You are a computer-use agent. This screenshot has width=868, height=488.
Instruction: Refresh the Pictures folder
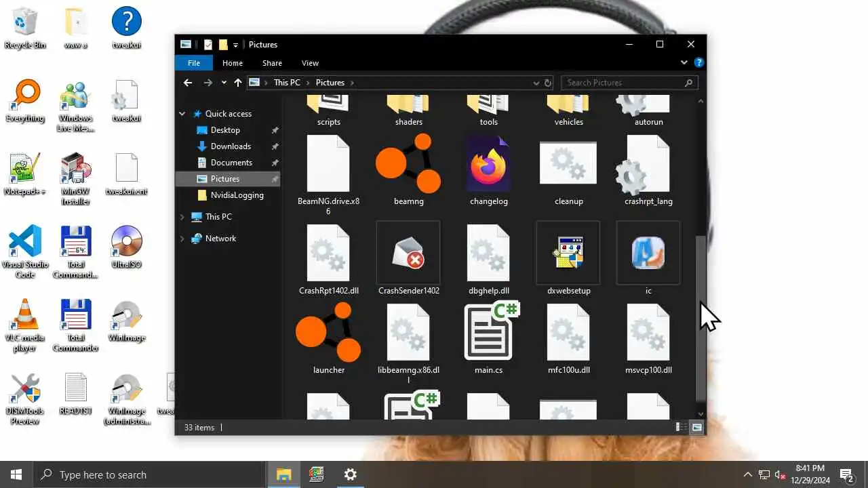548,83
